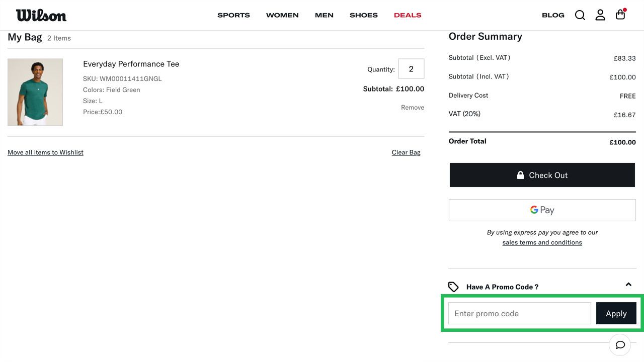Select the Quantity box
The image size is (644, 362).
point(411,69)
